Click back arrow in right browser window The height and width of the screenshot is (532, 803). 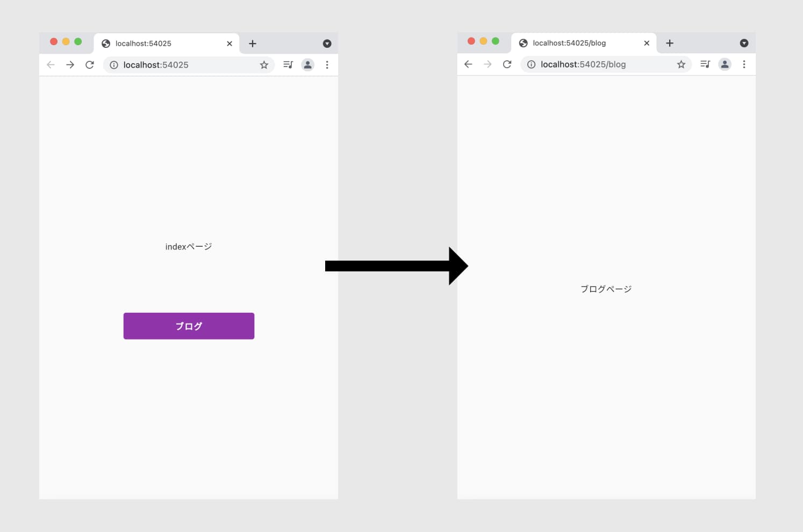pos(468,64)
